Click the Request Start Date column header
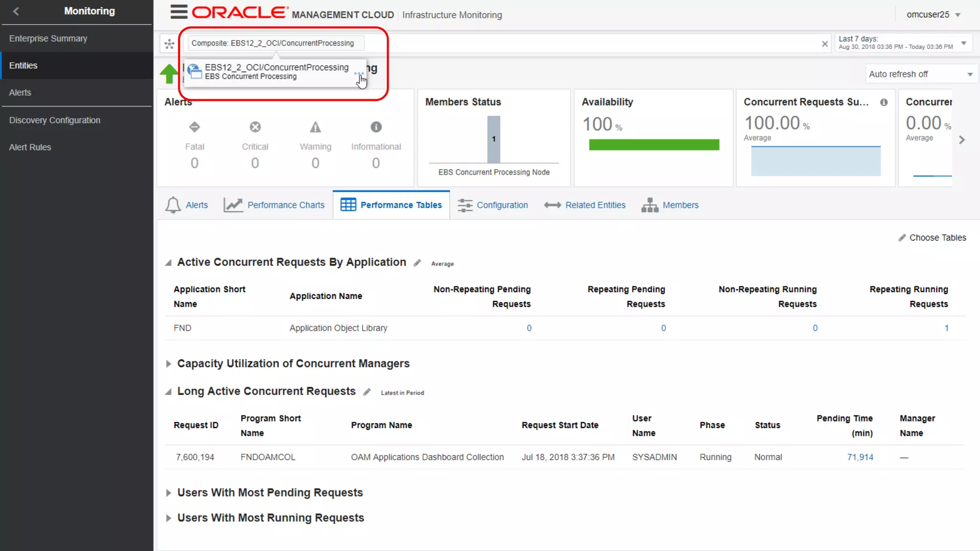Viewport: 980px width, 551px height. coord(560,425)
